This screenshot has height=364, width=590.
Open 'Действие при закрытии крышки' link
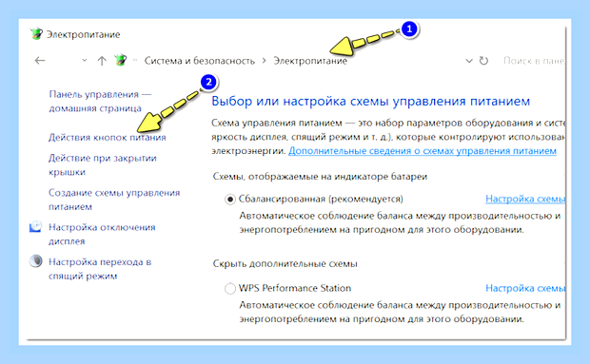[x=103, y=165]
